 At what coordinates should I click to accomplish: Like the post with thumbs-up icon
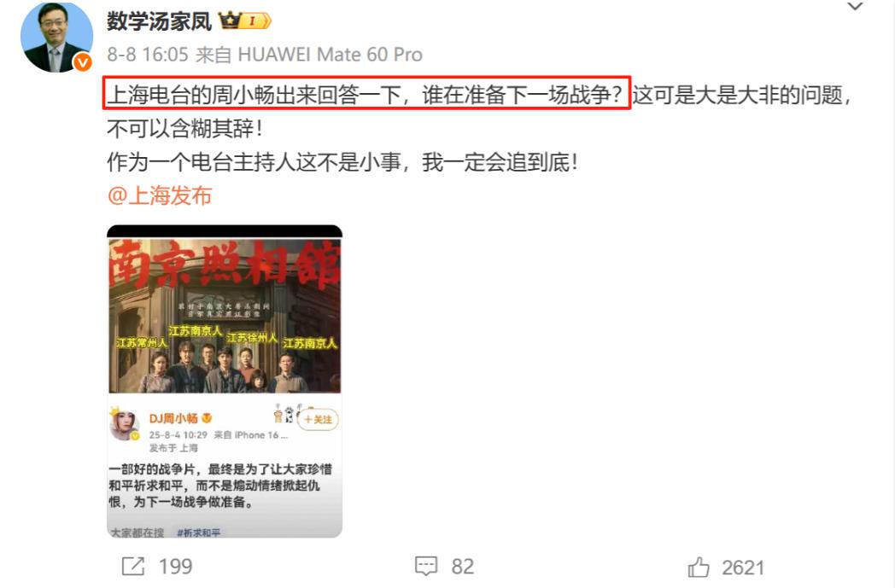(698, 567)
